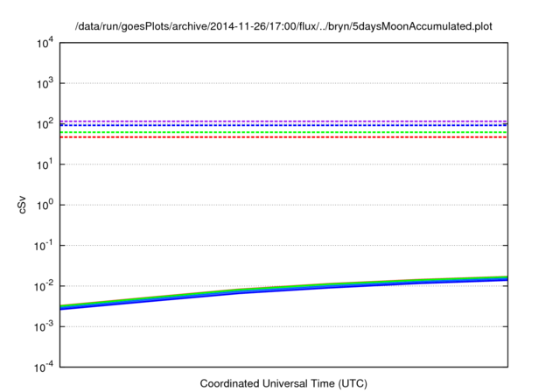Click the 10^2 y-axis tick label
The width and height of the screenshot is (560, 392).
(45, 124)
